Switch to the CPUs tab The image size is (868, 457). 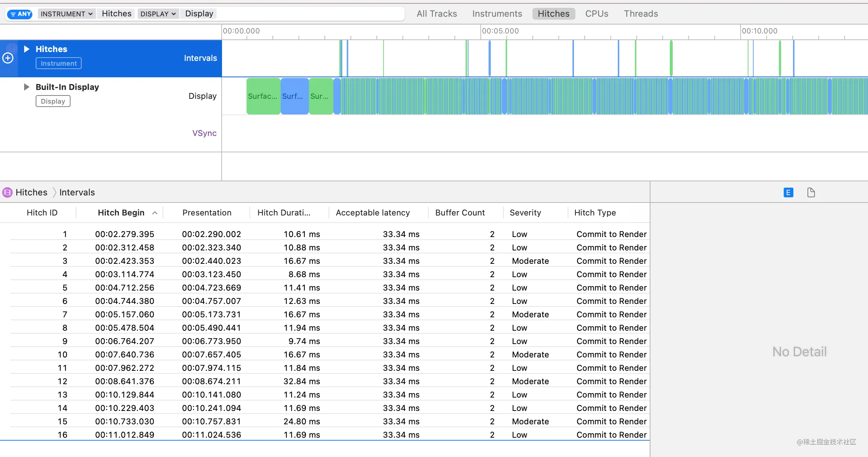point(597,14)
